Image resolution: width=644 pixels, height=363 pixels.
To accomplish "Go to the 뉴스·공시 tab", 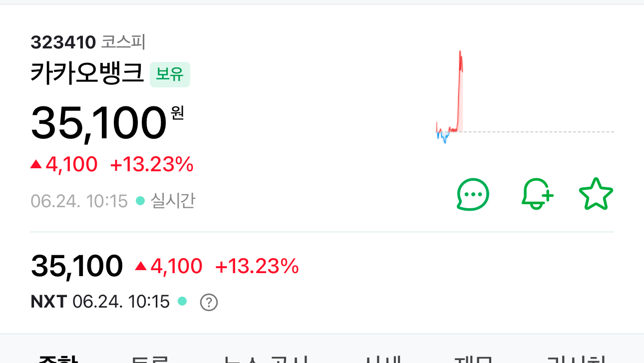I will click(x=265, y=359).
